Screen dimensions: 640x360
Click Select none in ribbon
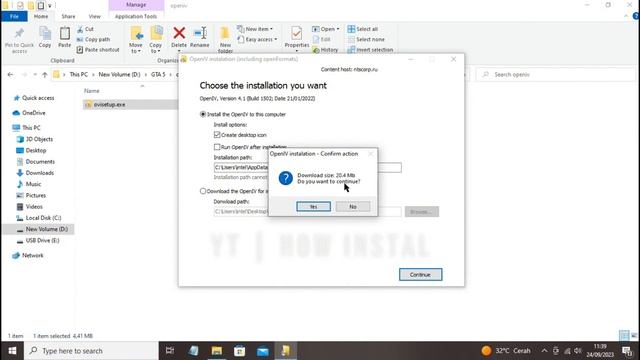[366, 39]
